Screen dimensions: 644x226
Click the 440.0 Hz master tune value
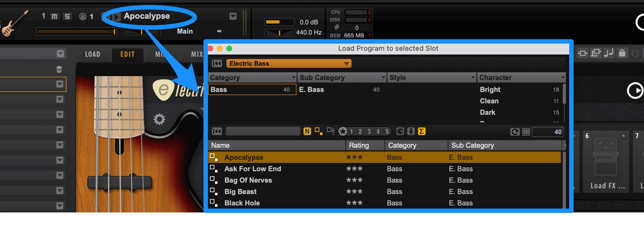coord(309,32)
